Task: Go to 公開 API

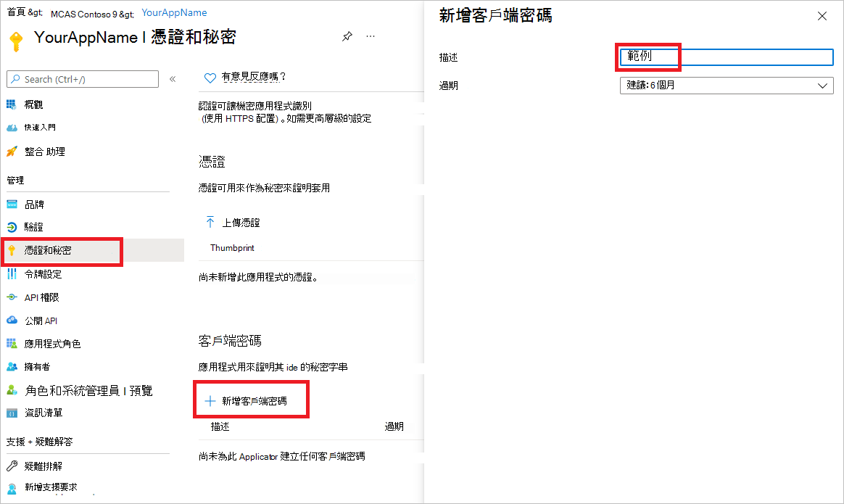Action: (x=41, y=321)
